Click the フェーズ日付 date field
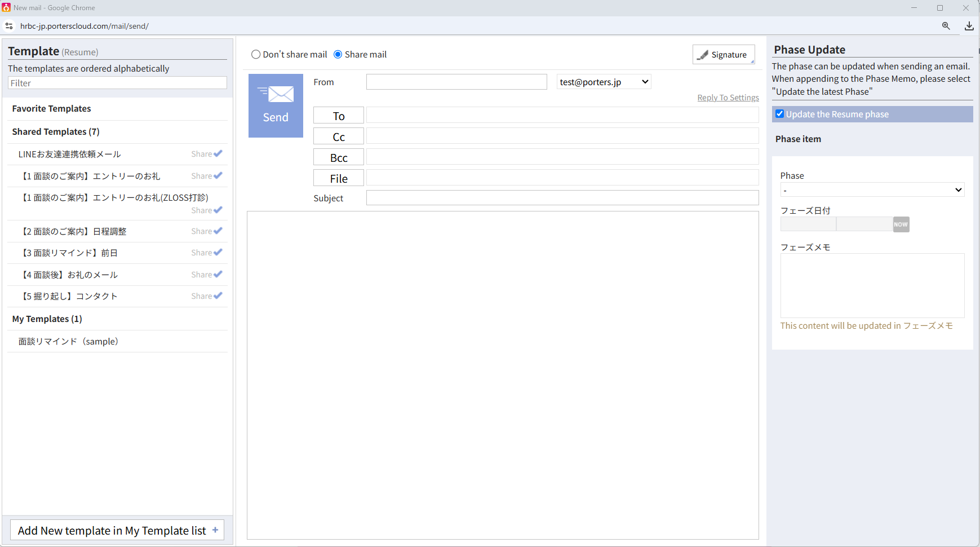 click(x=808, y=224)
